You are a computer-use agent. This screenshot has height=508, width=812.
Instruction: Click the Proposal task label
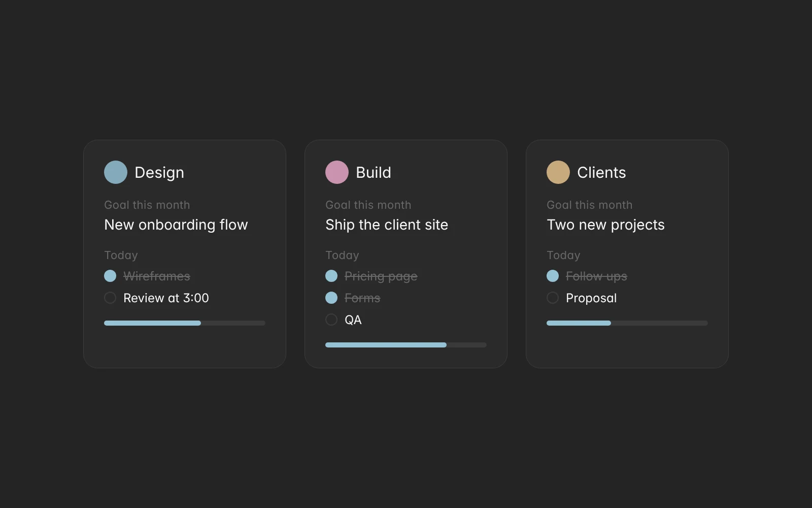coord(591,298)
